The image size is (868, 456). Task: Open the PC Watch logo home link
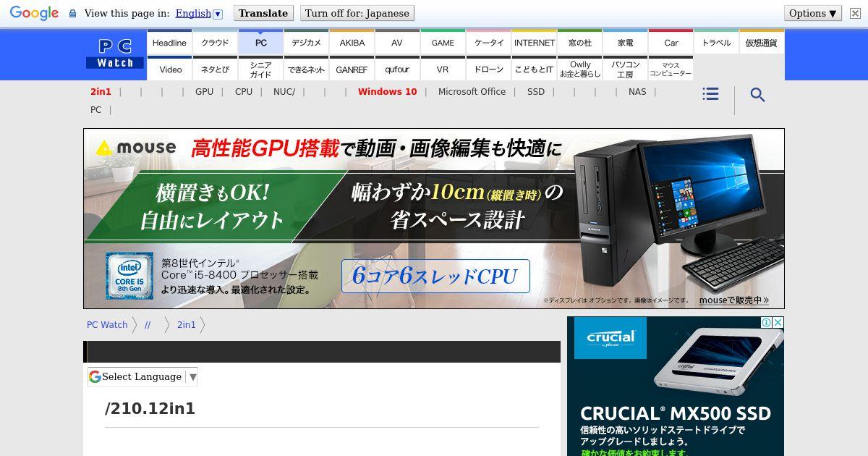pos(115,54)
